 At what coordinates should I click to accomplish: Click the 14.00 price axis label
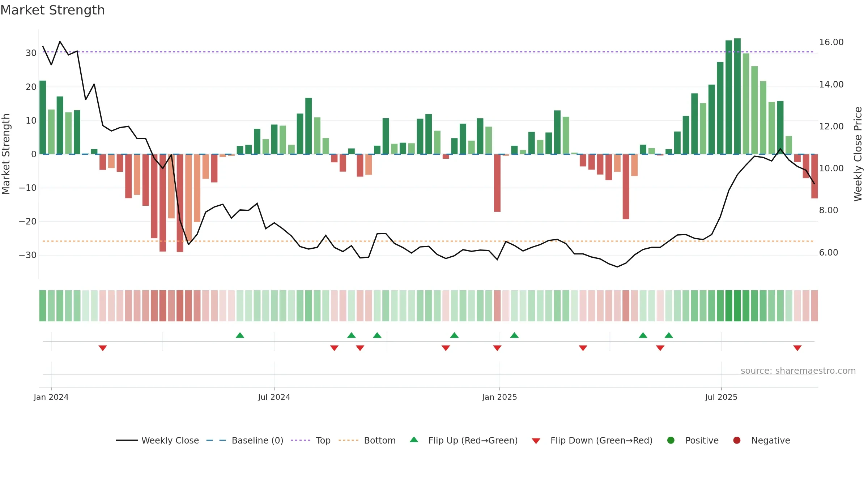point(831,85)
